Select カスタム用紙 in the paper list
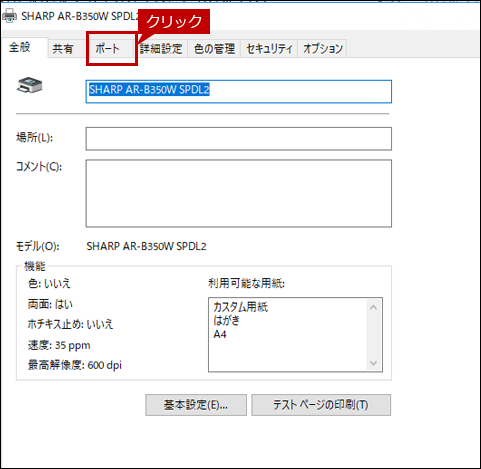481x469 pixels. (240, 307)
